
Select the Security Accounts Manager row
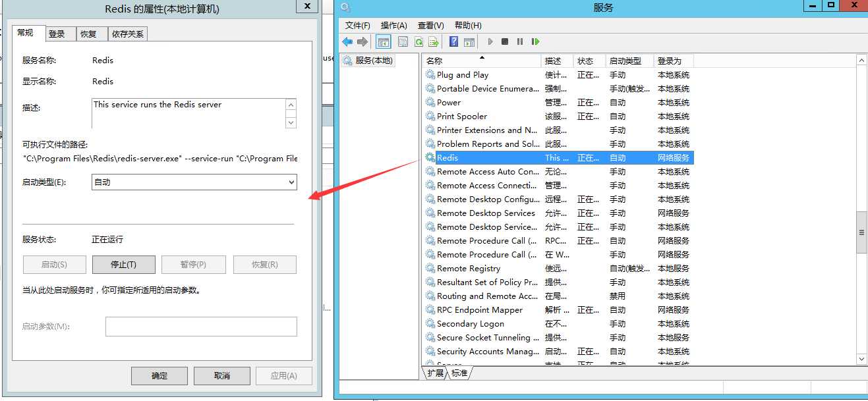tap(558, 351)
